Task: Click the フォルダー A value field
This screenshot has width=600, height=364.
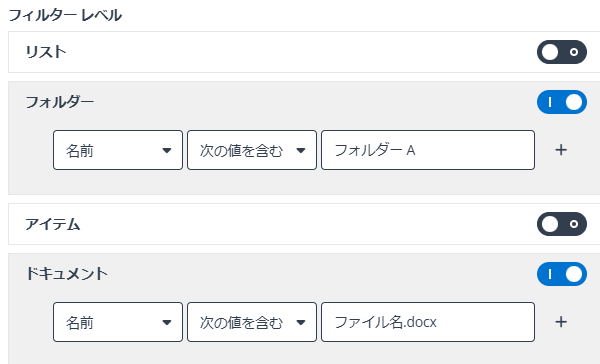Action: click(x=428, y=150)
